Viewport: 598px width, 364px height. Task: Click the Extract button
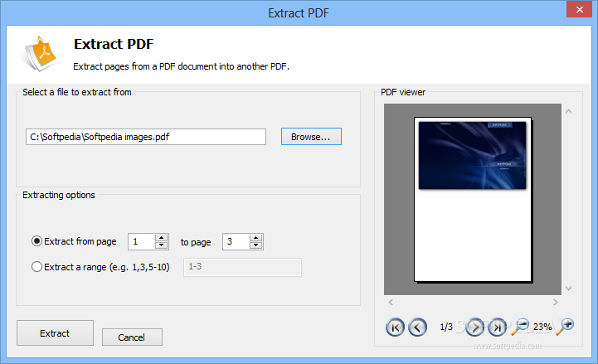(x=55, y=332)
